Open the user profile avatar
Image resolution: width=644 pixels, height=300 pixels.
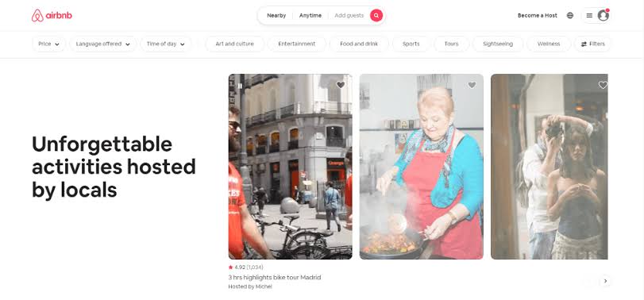tap(603, 16)
